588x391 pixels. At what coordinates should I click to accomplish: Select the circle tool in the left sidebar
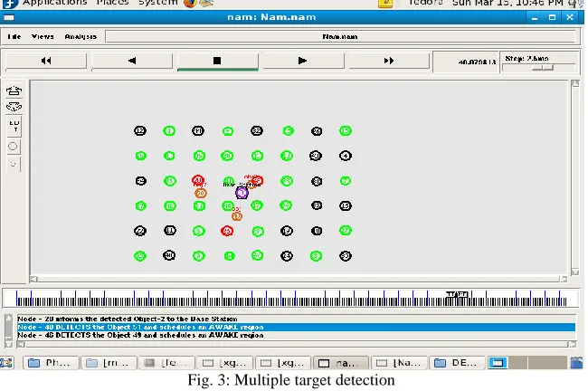[13, 147]
